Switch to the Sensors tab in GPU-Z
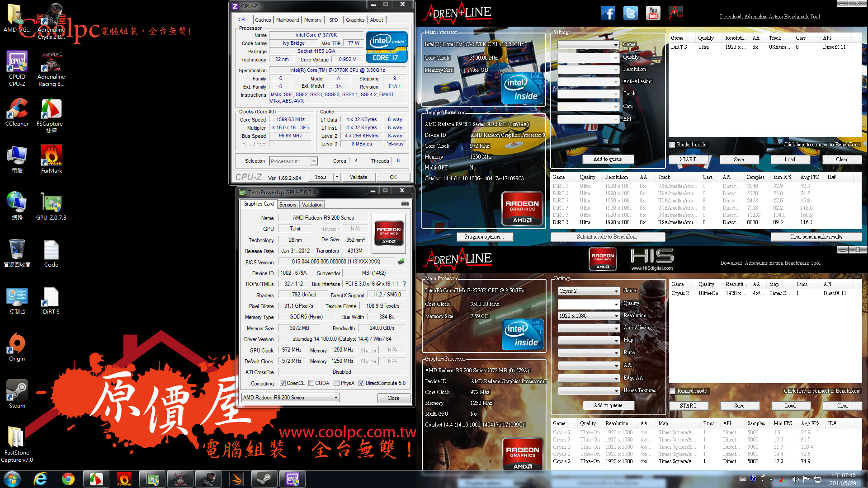The image size is (868, 488). click(x=288, y=205)
